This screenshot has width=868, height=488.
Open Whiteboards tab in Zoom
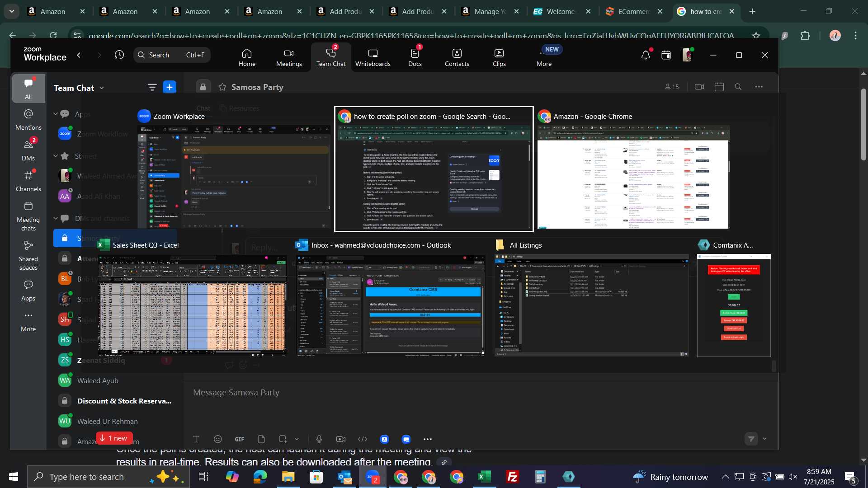coord(373,58)
